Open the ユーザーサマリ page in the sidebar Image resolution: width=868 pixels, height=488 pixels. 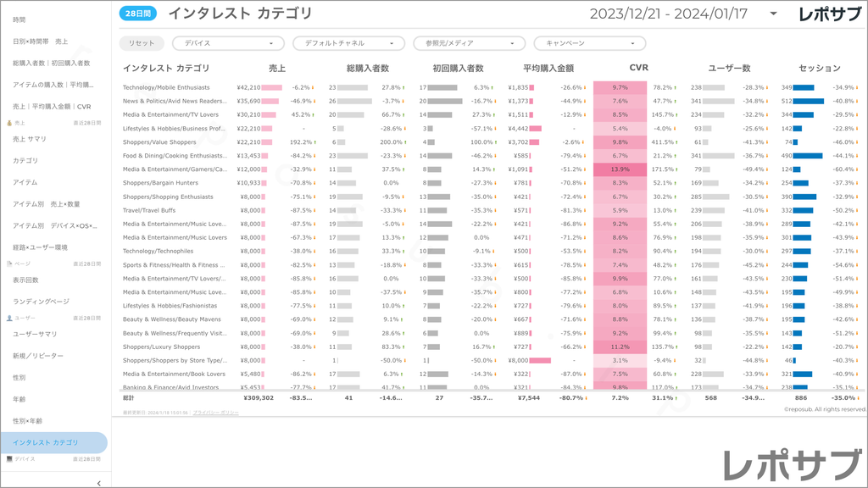35,334
